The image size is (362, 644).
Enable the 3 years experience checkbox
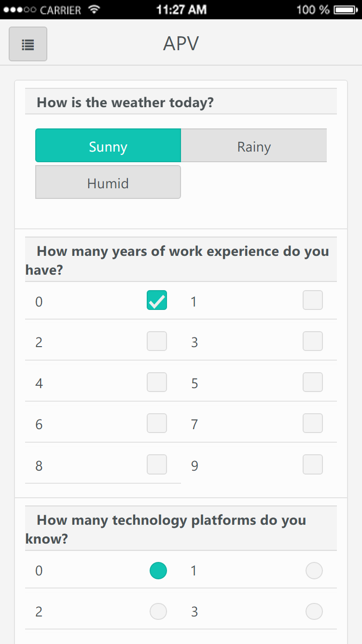pos(313,341)
